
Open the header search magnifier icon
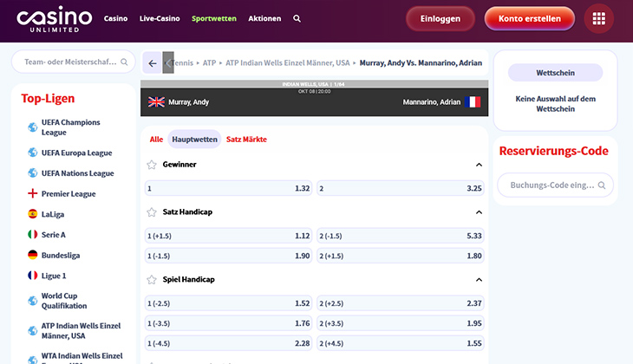(297, 18)
